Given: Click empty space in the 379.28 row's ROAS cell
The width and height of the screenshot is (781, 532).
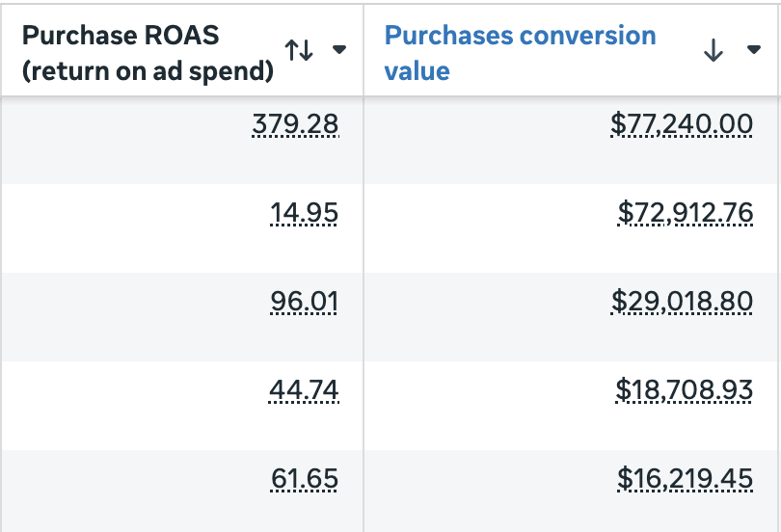Looking at the screenshot, I should 124,141.
